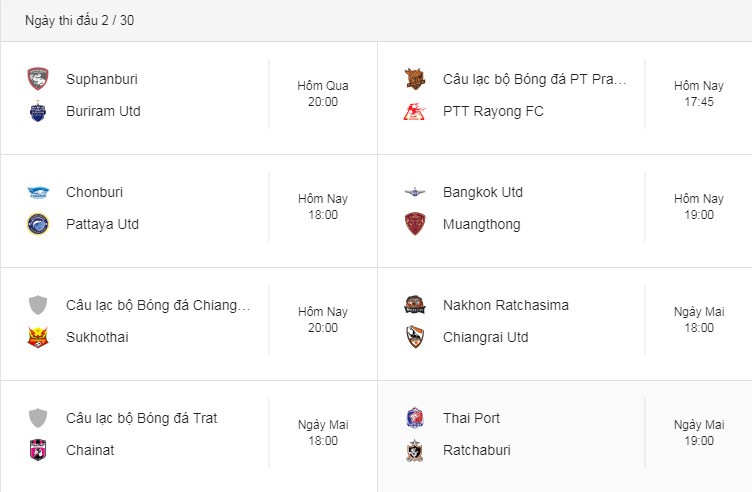The image size is (752, 492).
Task: Click the Chiangrai Utd orange crest
Action: click(415, 337)
